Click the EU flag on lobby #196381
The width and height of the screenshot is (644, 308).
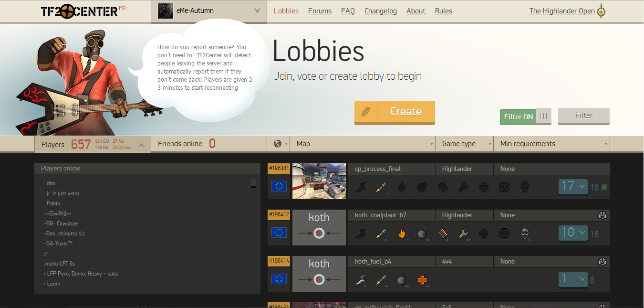[279, 186]
